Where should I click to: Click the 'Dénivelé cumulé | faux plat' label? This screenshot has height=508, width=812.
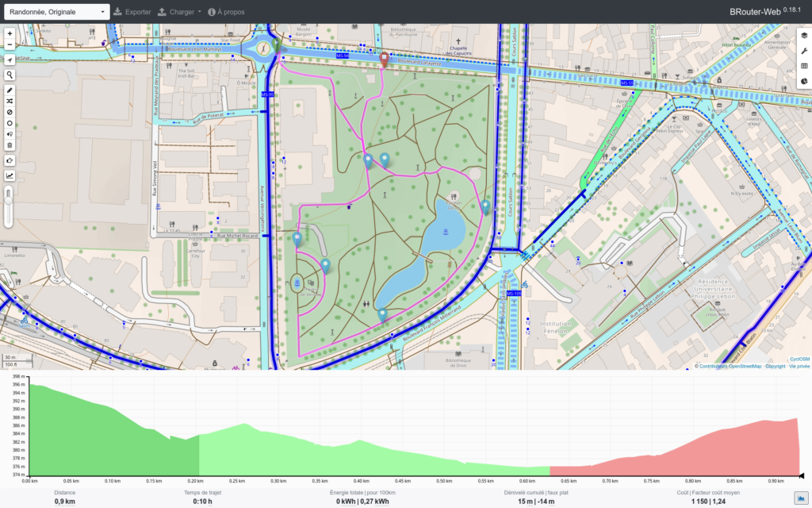click(536, 492)
